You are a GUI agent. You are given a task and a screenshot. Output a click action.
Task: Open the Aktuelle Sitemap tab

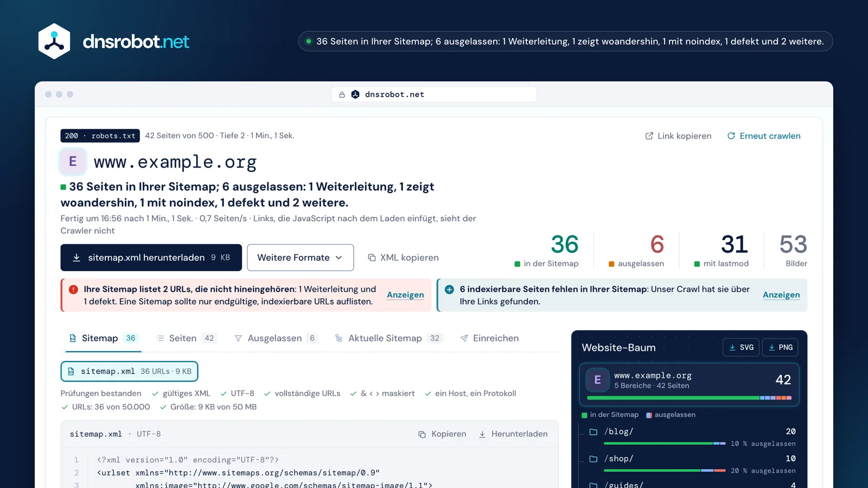(388, 338)
